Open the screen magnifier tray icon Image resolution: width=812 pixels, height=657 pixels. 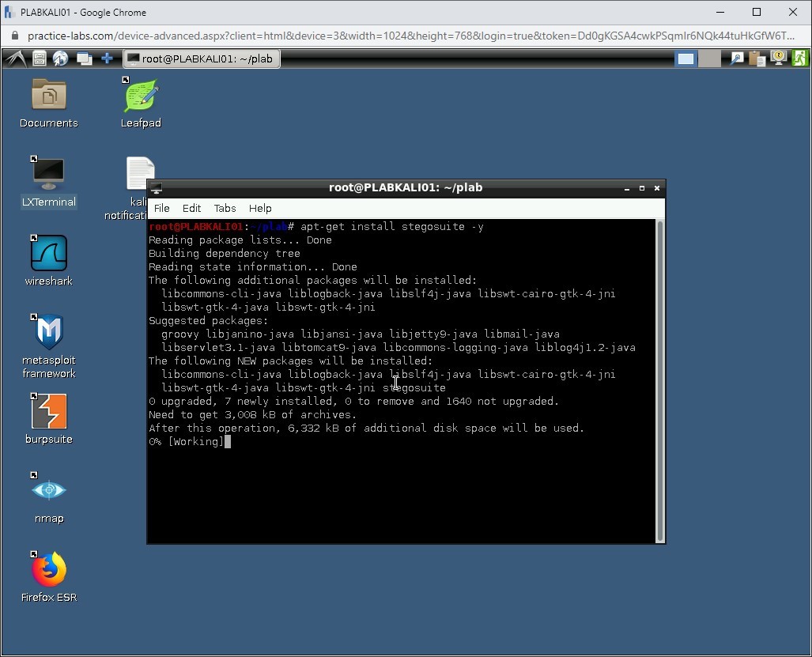click(x=737, y=59)
